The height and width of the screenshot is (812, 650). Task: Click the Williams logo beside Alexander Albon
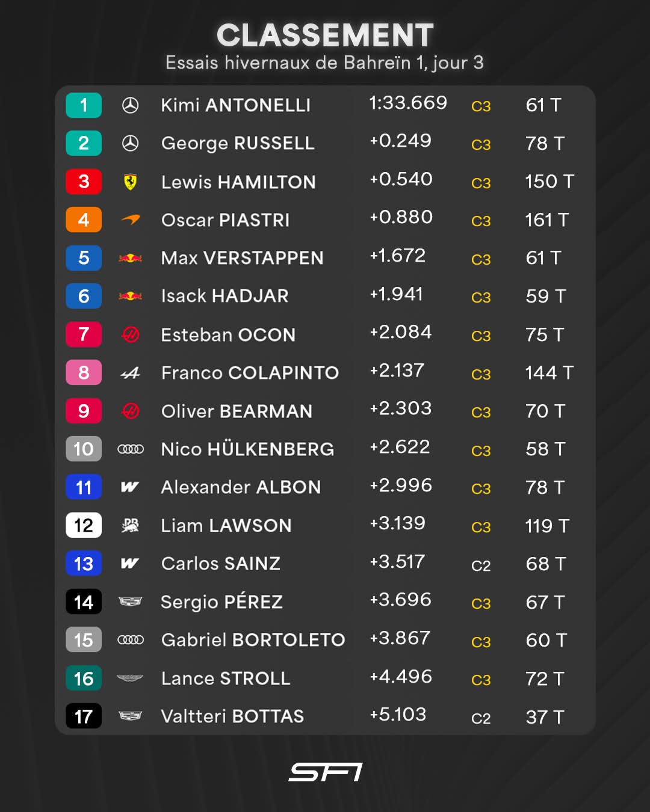[130, 487]
